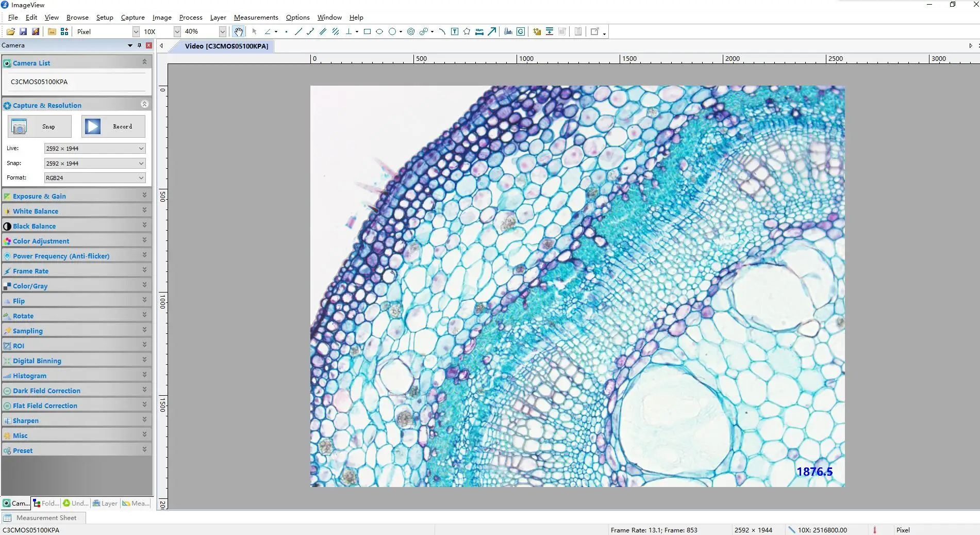This screenshot has width=980, height=535.
Task: Select the parallel lines measurement tool
Action: pyautogui.click(x=323, y=31)
